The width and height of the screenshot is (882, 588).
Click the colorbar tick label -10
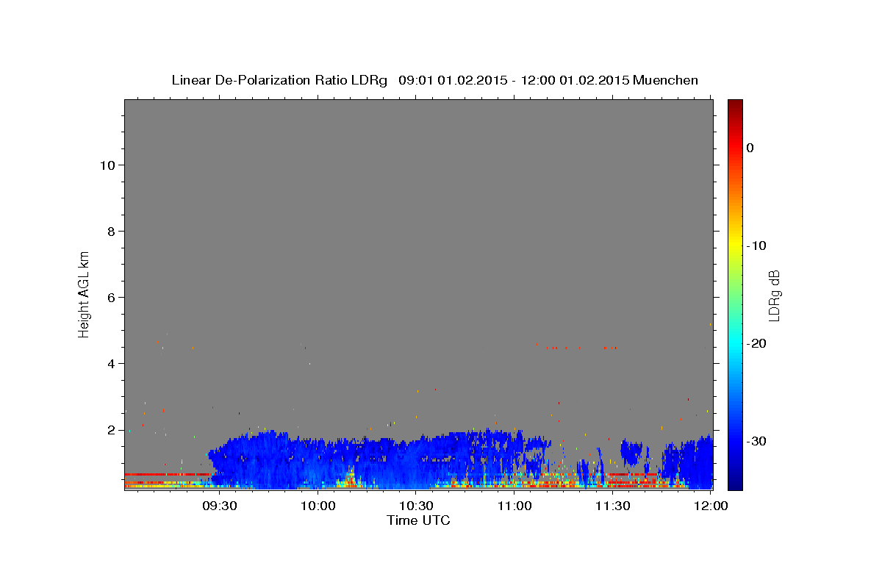pyautogui.click(x=757, y=245)
